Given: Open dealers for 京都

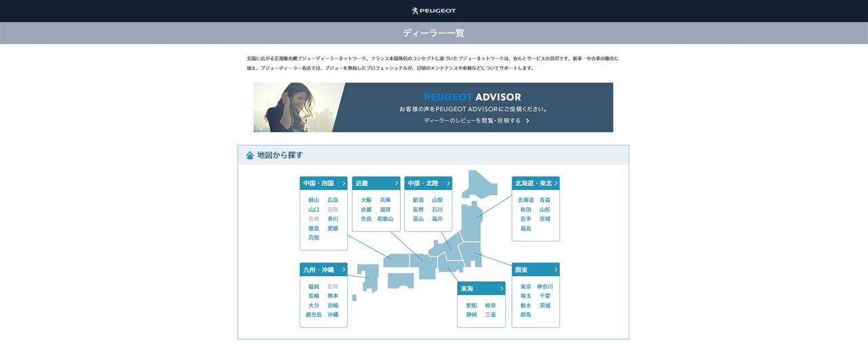Looking at the screenshot, I should (366, 210).
